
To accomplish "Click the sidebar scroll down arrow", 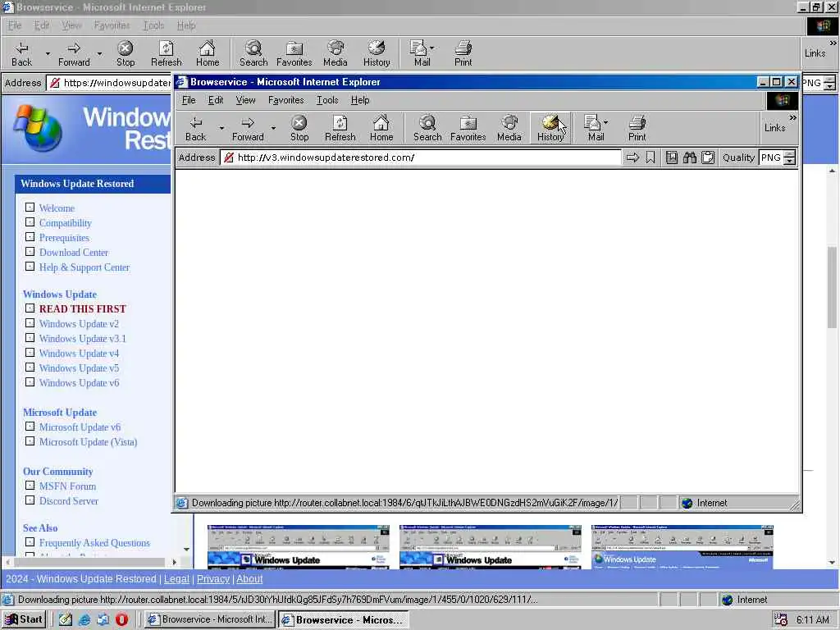I will pyautogui.click(x=186, y=549).
